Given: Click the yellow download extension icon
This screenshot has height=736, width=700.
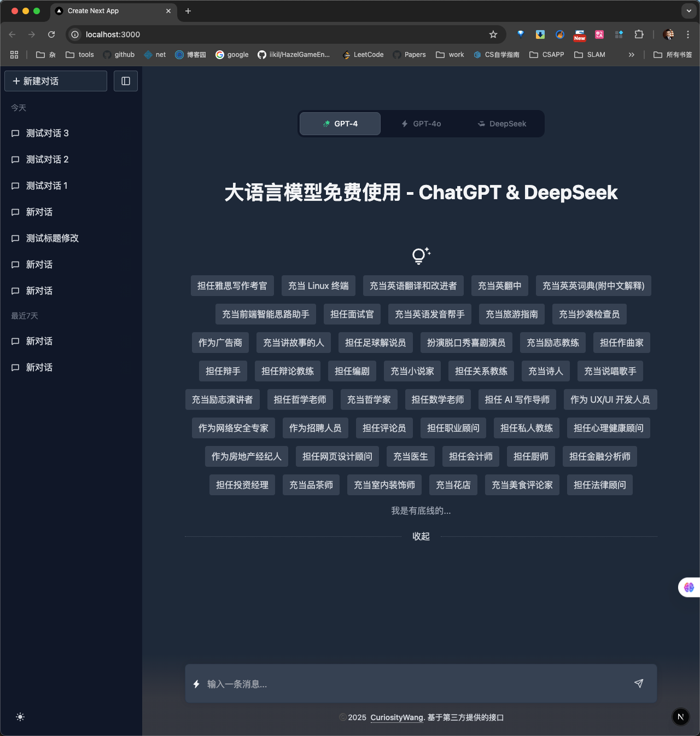Looking at the screenshot, I should [540, 34].
